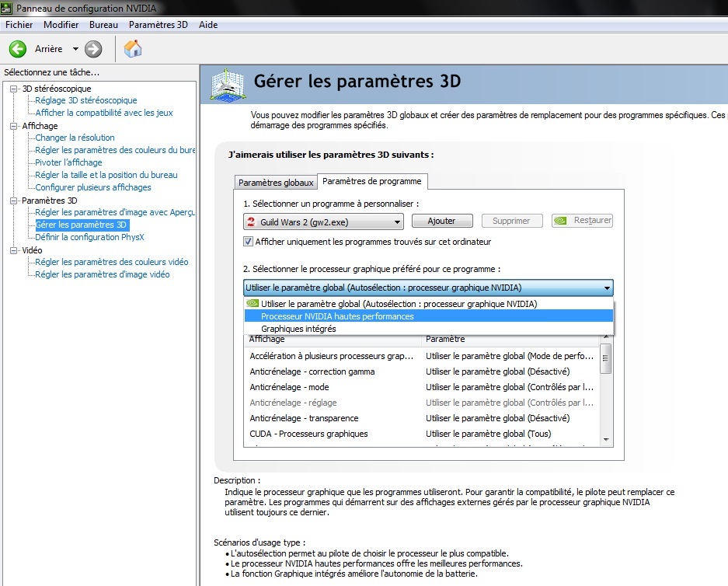Open 'Régler les paramètres des couleurs du bureau'
The width and height of the screenshot is (728, 586).
tap(115, 150)
